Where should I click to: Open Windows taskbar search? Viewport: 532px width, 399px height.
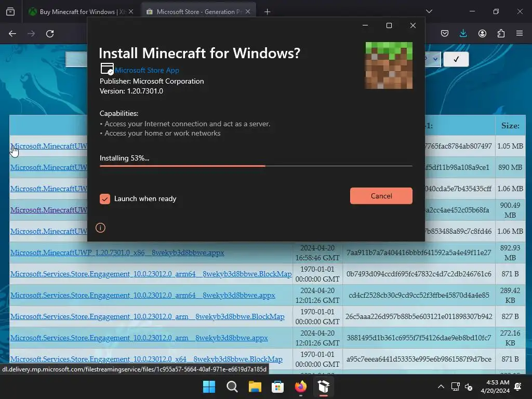[x=232, y=387]
